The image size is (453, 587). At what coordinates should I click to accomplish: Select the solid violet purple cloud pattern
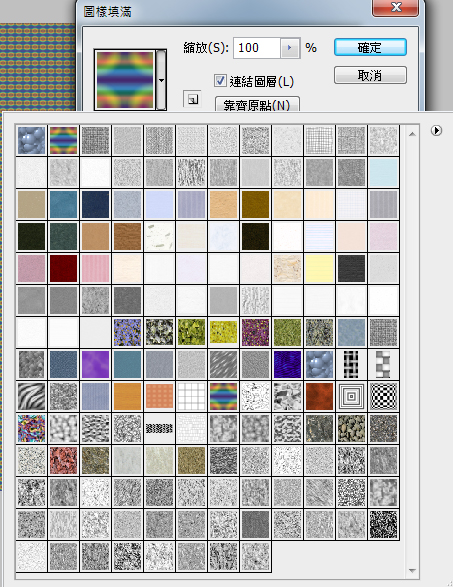95,364
